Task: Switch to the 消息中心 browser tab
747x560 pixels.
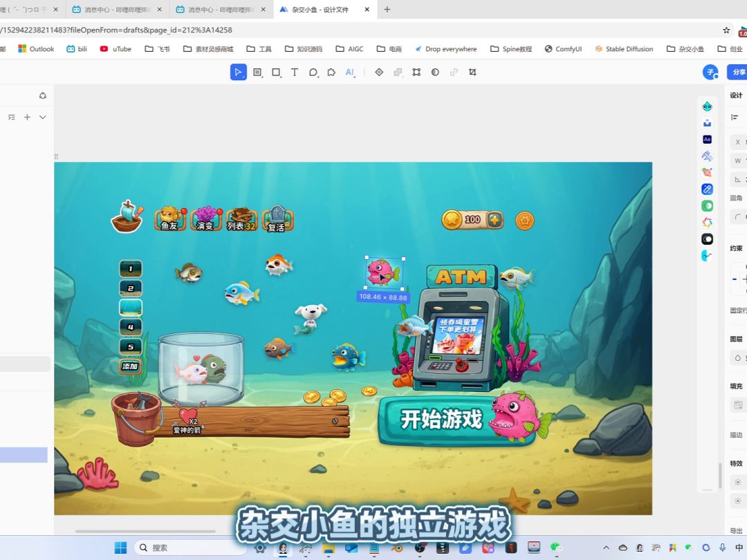Action: 118,10
